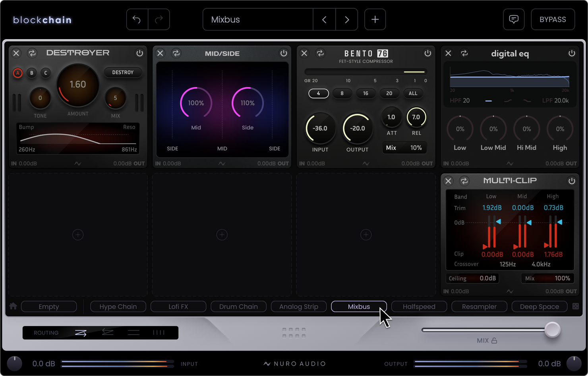Click the Destroyer AMOUNT knob showing 1.60
This screenshot has width=588, height=376.
pos(78,85)
